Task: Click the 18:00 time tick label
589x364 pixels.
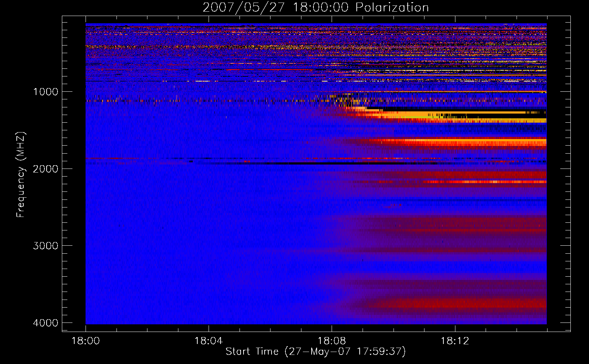Action: coord(86,341)
